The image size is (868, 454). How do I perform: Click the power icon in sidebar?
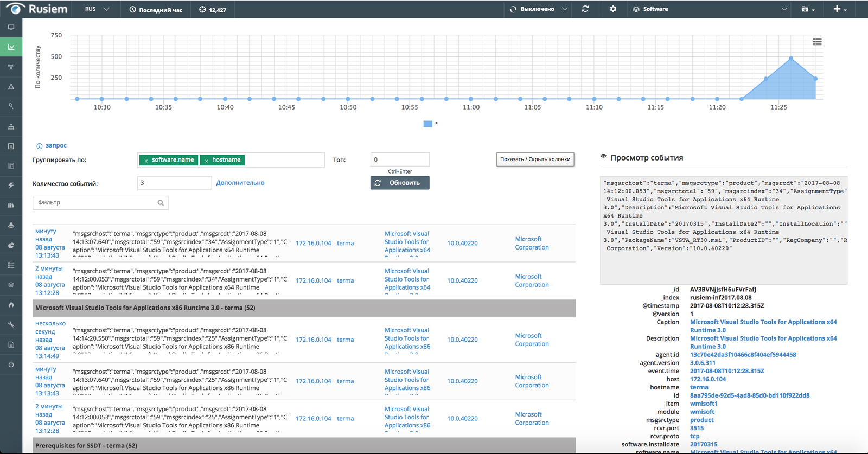11,365
